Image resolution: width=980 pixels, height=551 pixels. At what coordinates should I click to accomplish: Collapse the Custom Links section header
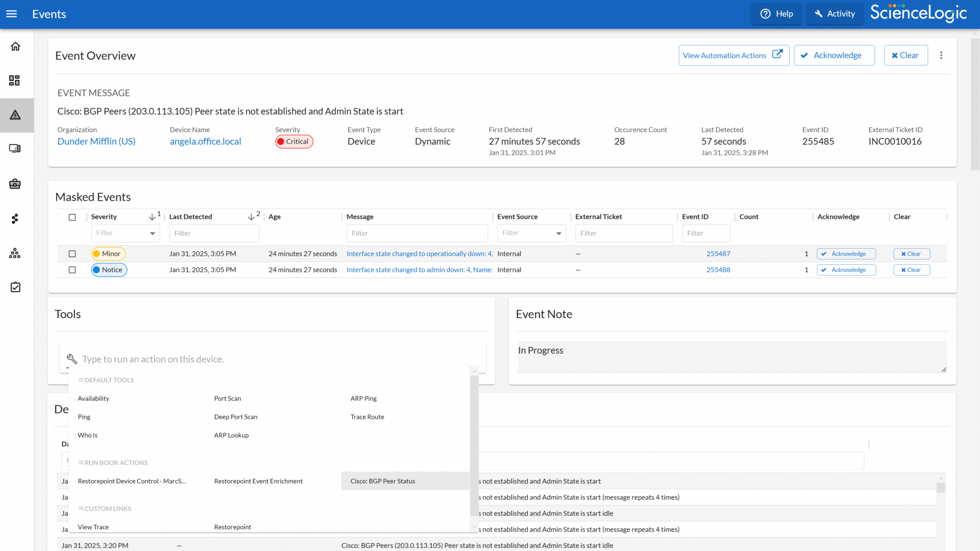point(104,509)
